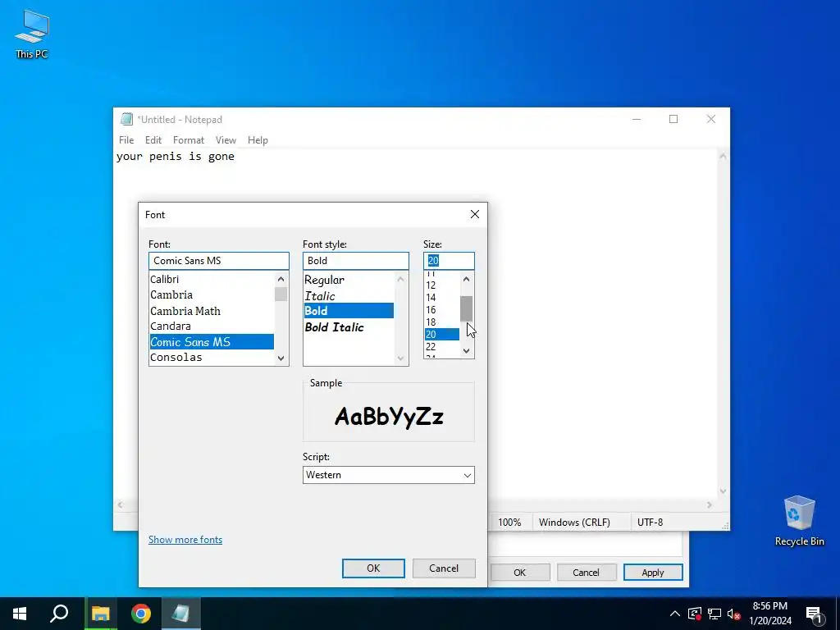Click the Notepad taskbar icon
Image resolution: width=840 pixels, height=630 pixels.
180,614
